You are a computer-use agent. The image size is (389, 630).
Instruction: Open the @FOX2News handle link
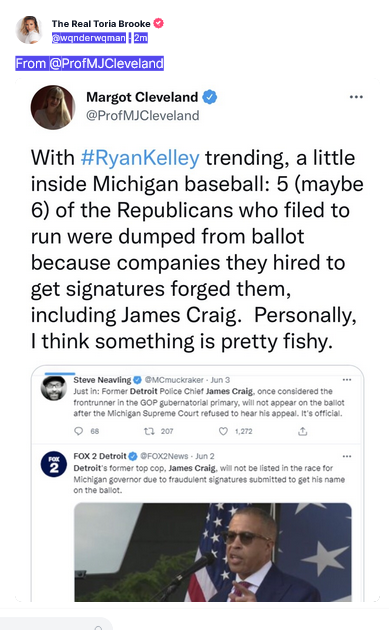(x=164, y=456)
